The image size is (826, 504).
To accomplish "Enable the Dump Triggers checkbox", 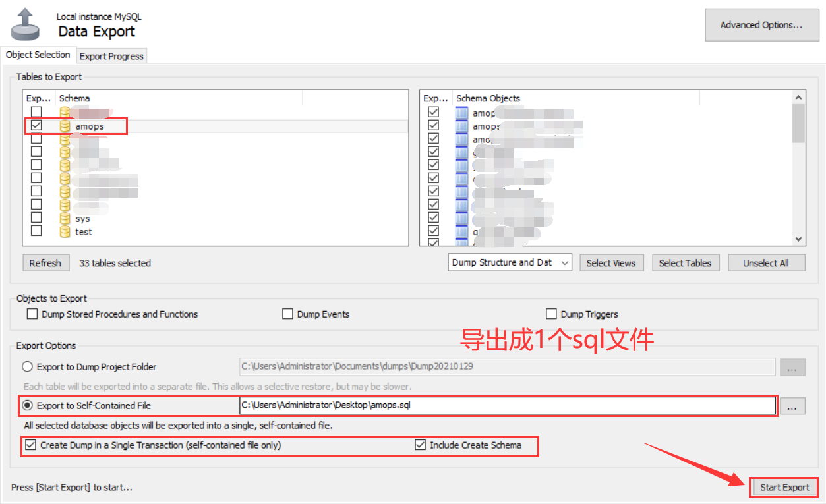I will [552, 314].
